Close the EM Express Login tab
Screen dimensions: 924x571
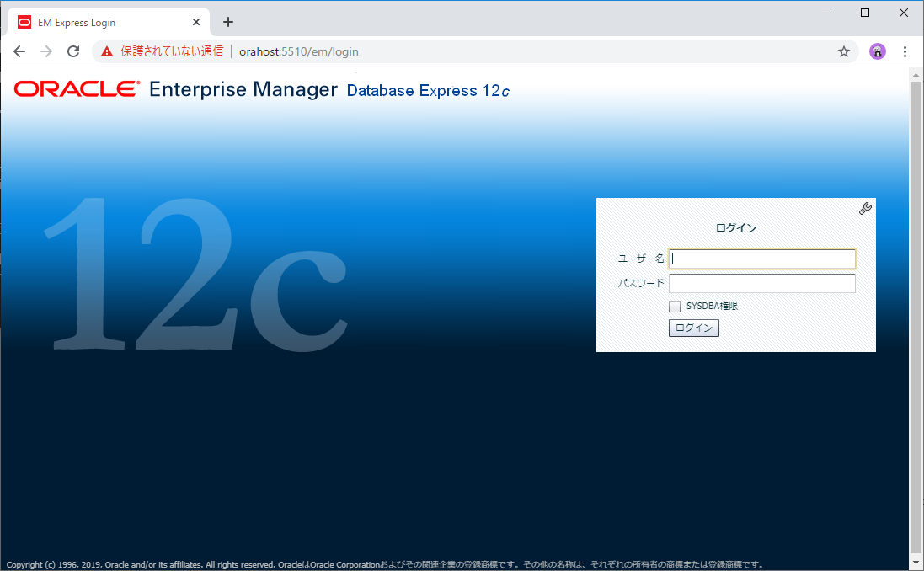coord(196,23)
